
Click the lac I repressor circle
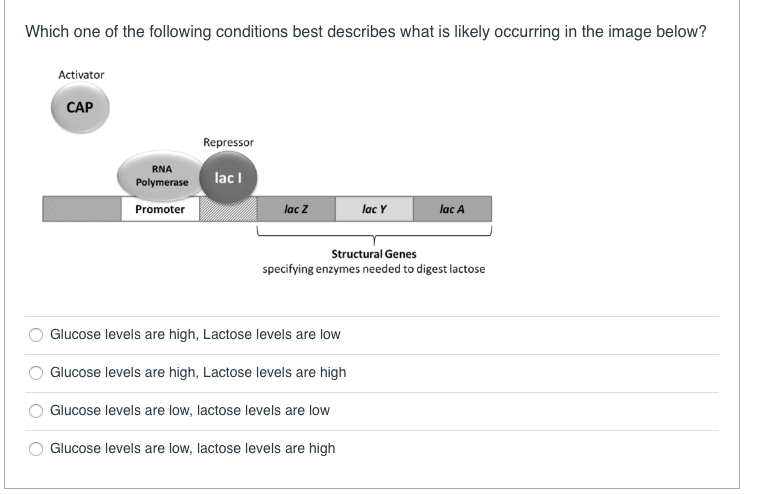click(227, 177)
